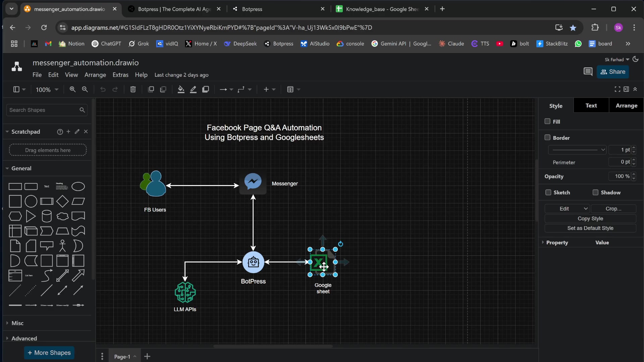Open the table insert dropdown

click(x=293, y=89)
